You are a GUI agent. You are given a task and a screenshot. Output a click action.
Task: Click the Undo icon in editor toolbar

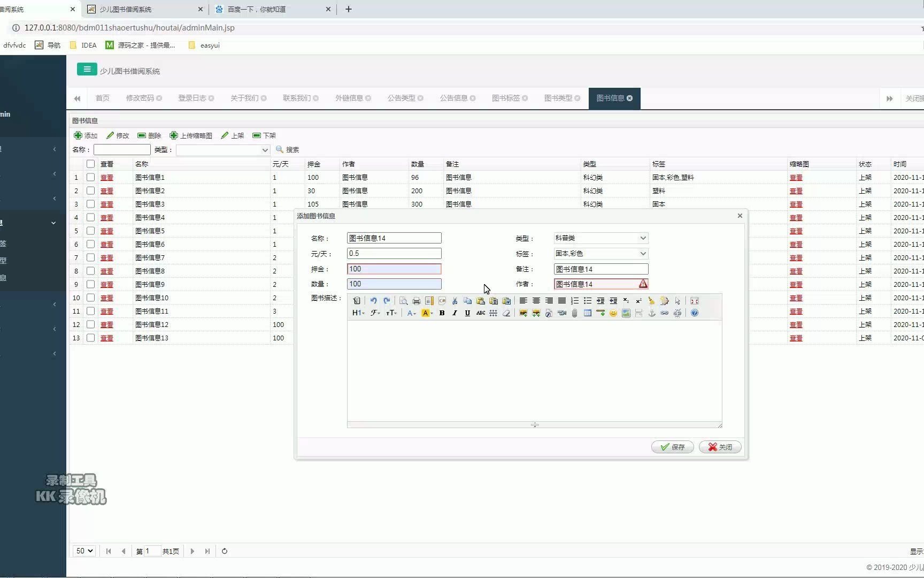[x=374, y=301]
